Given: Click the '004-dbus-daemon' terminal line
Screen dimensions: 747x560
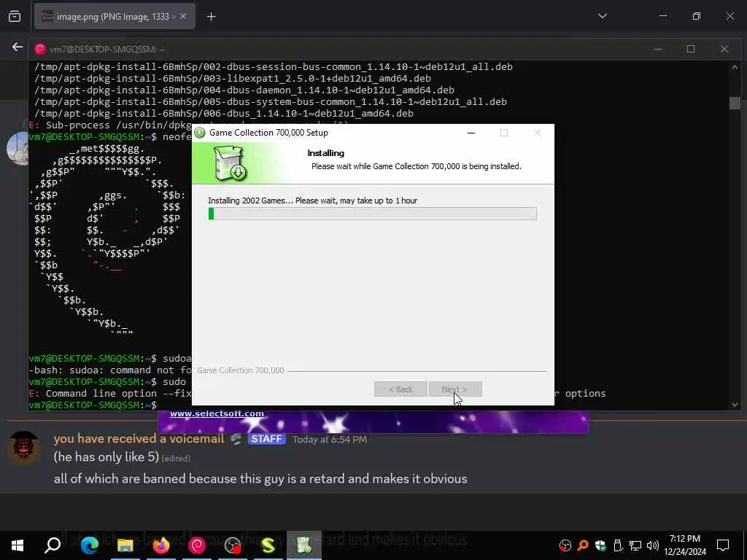Looking at the screenshot, I should point(244,90).
